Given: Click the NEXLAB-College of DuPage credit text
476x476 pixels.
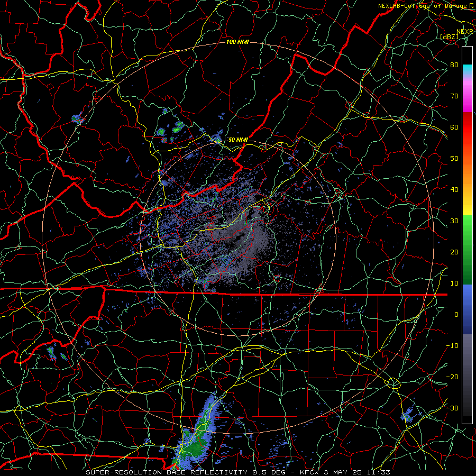Looking at the screenshot, I should (422, 6).
